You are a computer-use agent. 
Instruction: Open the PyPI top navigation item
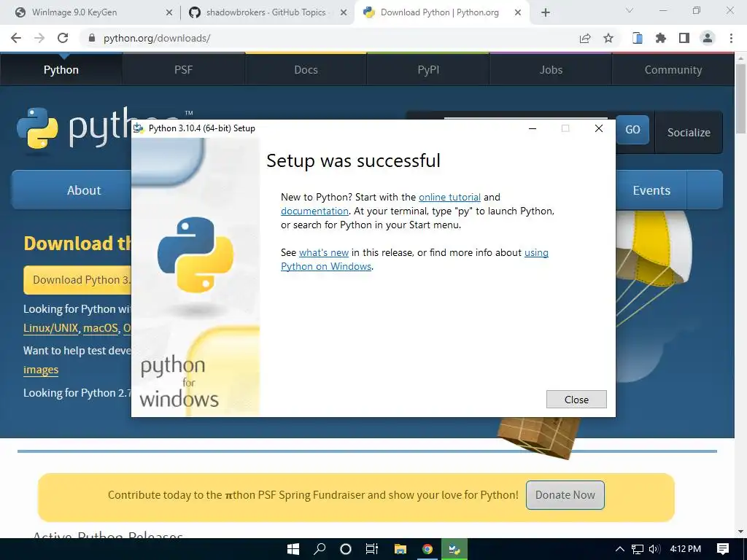428,70
